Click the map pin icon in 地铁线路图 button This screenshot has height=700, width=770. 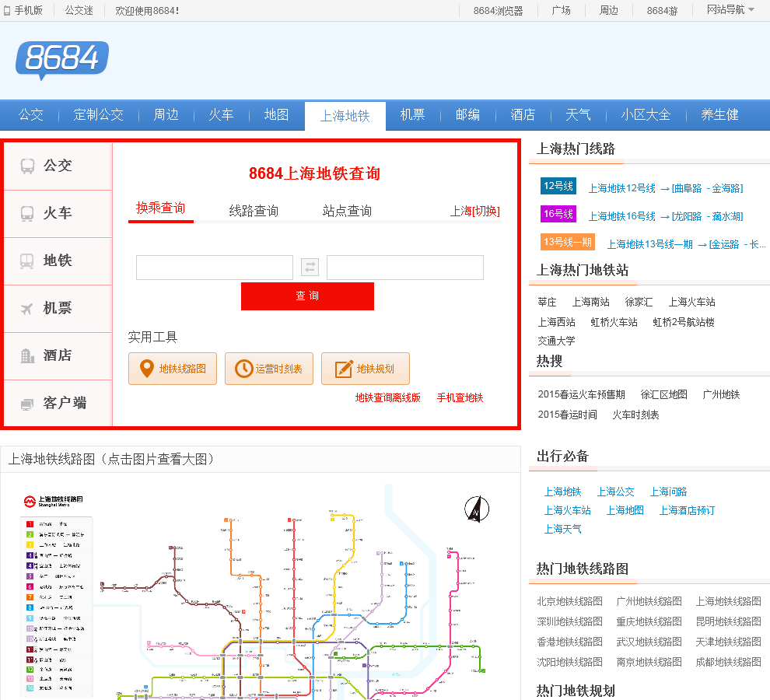click(x=147, y=369)
